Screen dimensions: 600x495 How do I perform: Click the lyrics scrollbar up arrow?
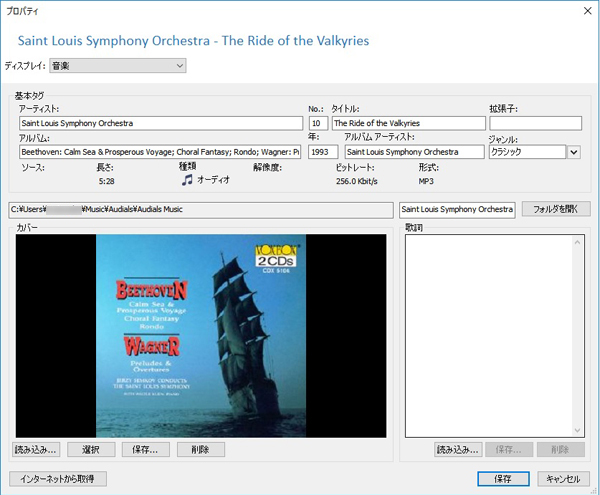pyautogui.click(x=577, y=243)
